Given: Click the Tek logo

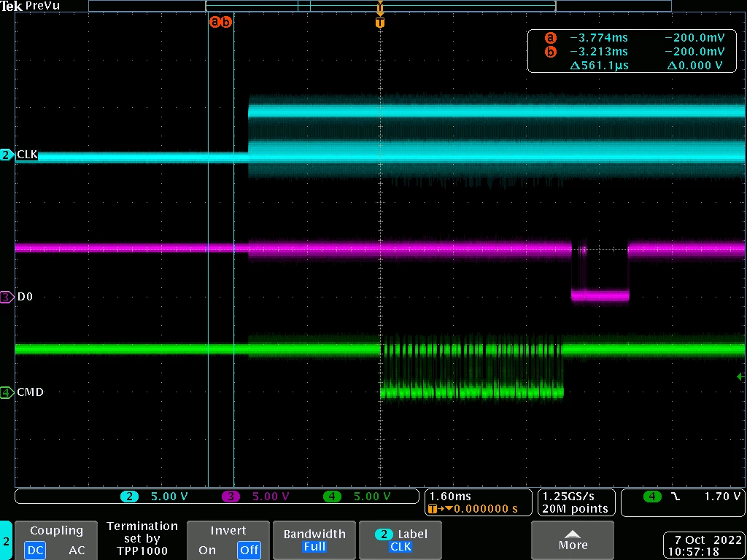Looking at the screenshot, I should [x=12, y=6].
